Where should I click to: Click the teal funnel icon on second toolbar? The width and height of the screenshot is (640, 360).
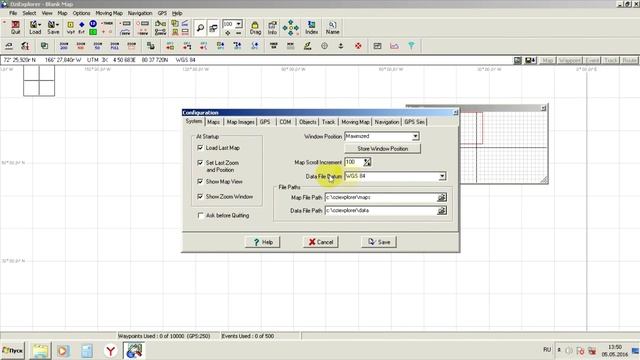coord(411,46)
